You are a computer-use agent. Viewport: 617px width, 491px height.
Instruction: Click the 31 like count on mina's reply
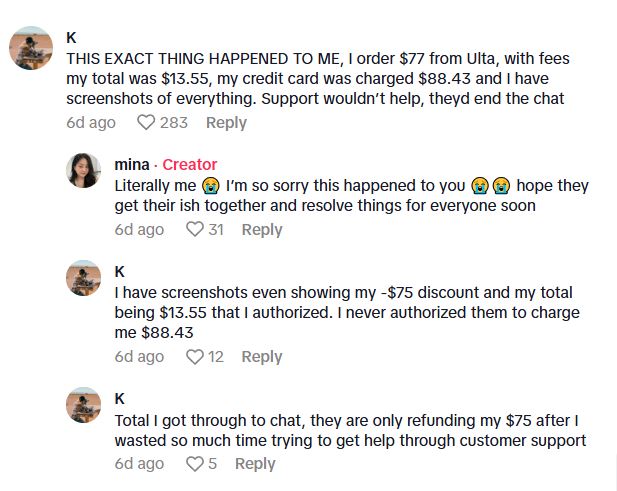coord(215,230)
